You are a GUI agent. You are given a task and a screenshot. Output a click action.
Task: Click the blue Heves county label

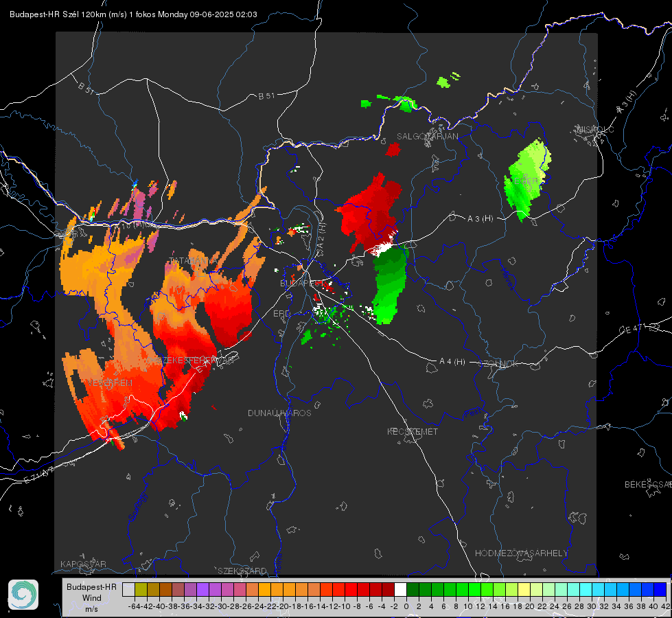(x=508, y=279)
